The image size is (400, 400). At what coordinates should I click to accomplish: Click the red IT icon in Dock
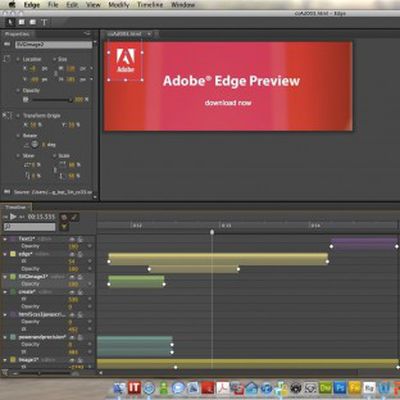[x=134, y=387]
